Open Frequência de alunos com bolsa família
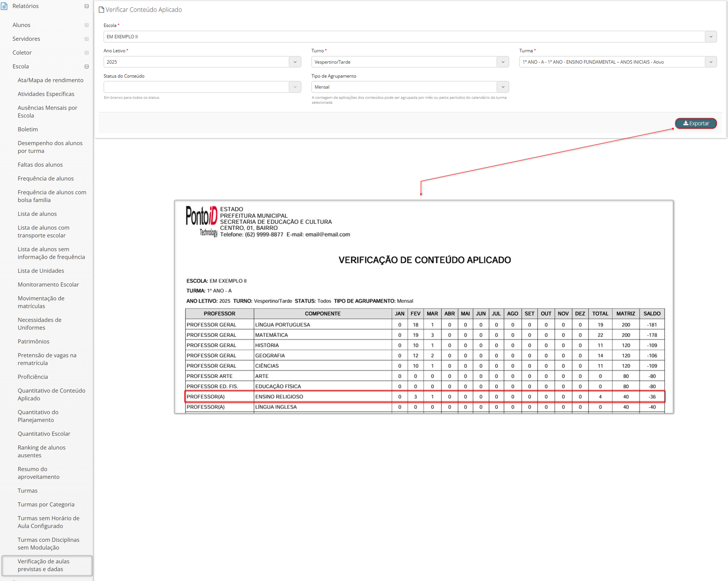The width and height of the screenshot is (728, 581). tap(52, 196)
